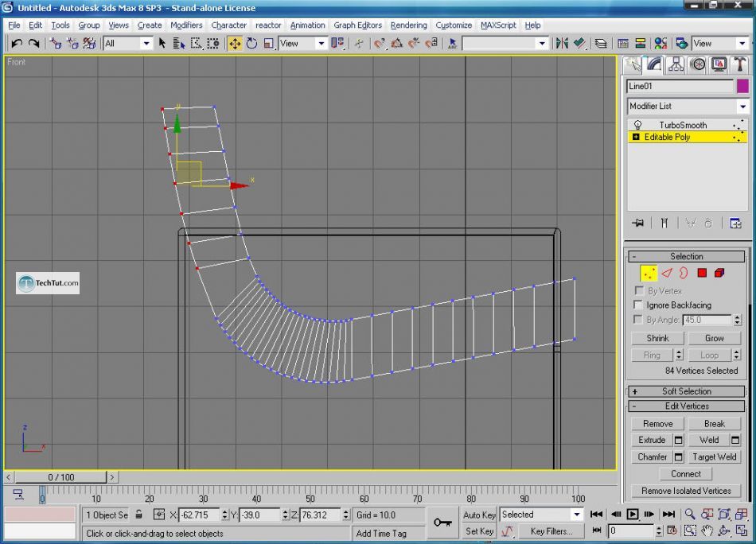Click the Undo arrow icon
The width and height of the screenshot is (756, 544).
coord(17,44)
